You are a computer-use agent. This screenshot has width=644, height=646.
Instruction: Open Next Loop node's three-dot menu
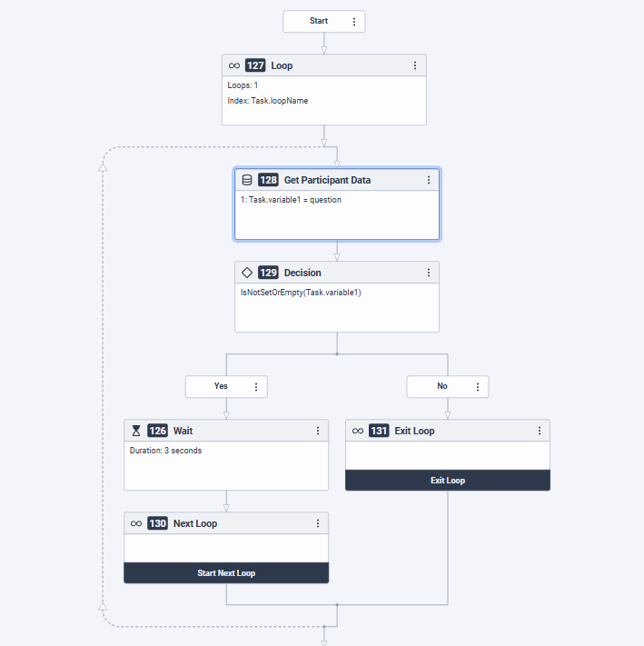coord(318,523)
